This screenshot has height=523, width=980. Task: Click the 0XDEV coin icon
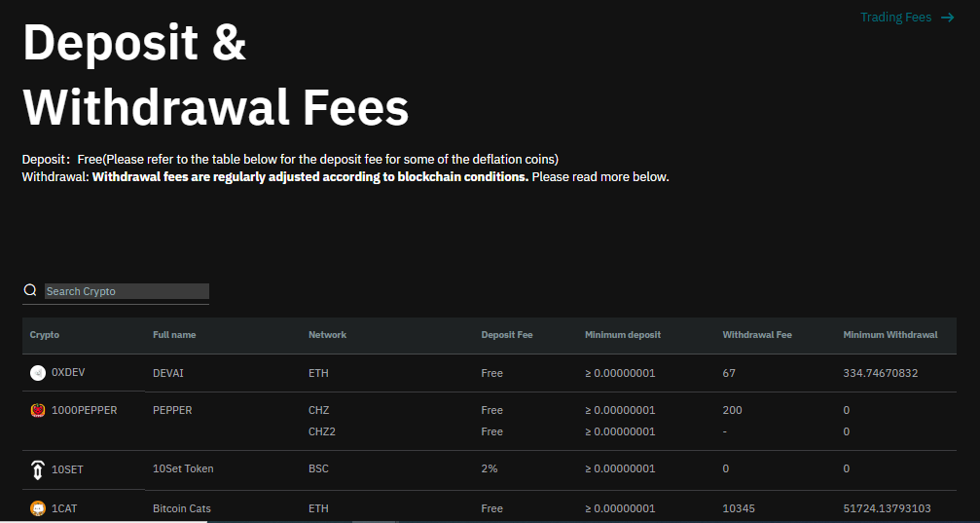(38, 372)
